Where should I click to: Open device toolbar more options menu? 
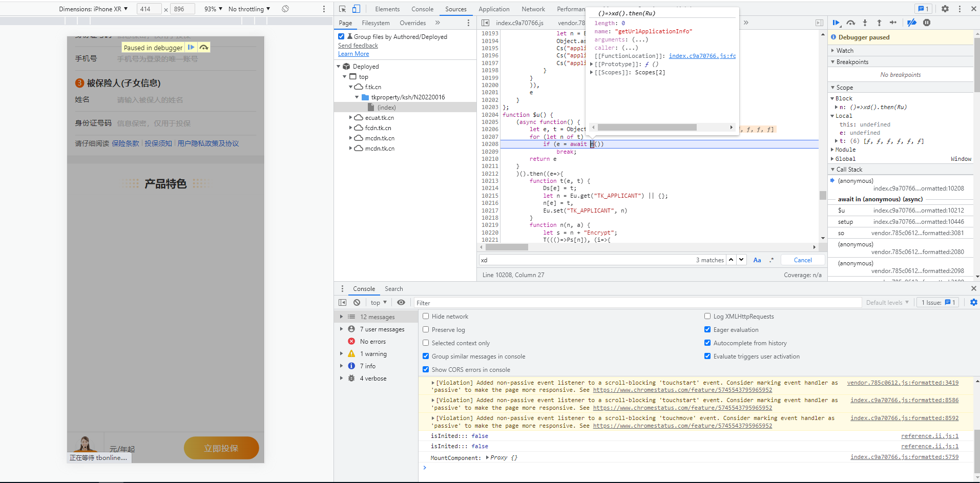324,9
